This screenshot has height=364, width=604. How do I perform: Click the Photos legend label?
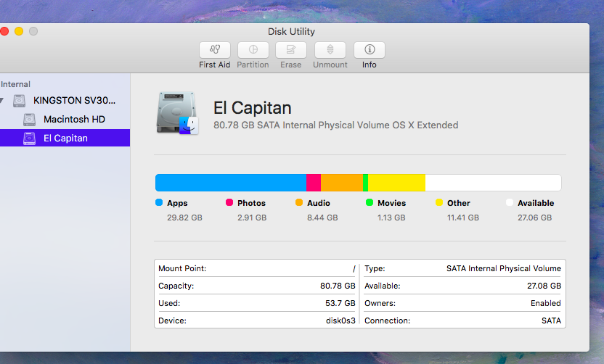pos(251,203)
